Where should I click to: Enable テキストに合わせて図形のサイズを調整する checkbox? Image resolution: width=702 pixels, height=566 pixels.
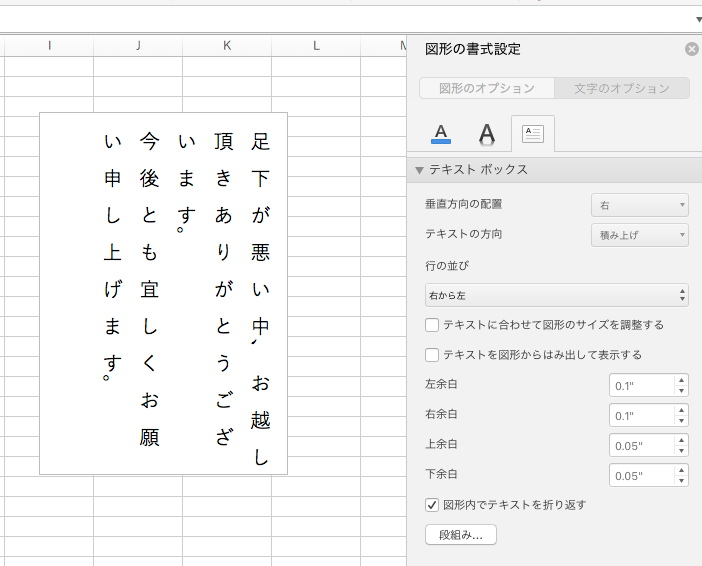coord(432,325)
